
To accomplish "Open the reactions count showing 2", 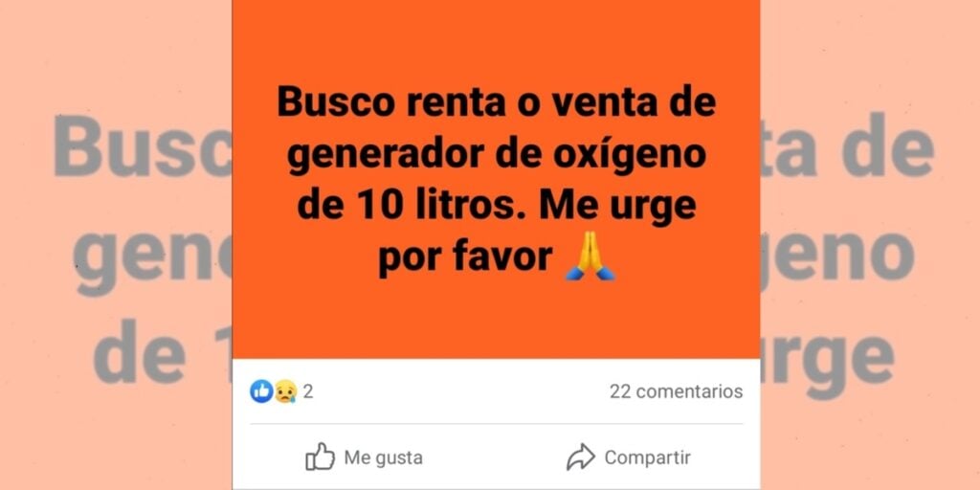I will tap(308, 391).
